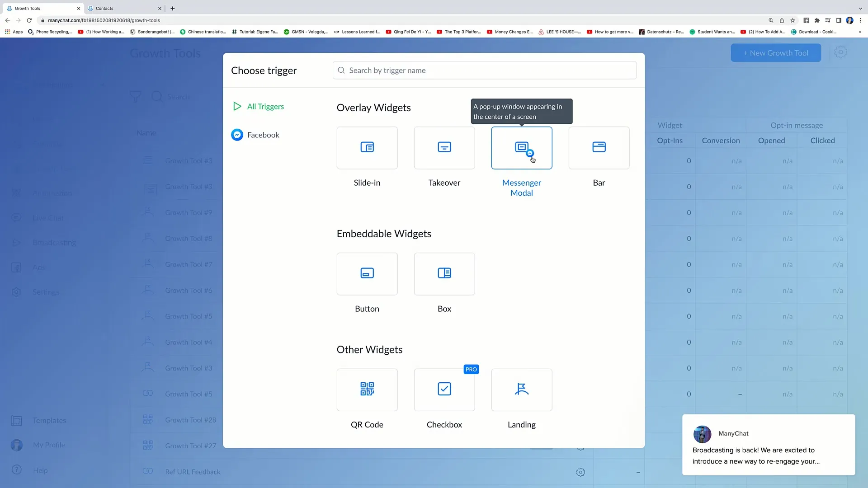Select the Takeover overlay widget
Viewport: 868px width, 488px height.
[x=444, y=148]
